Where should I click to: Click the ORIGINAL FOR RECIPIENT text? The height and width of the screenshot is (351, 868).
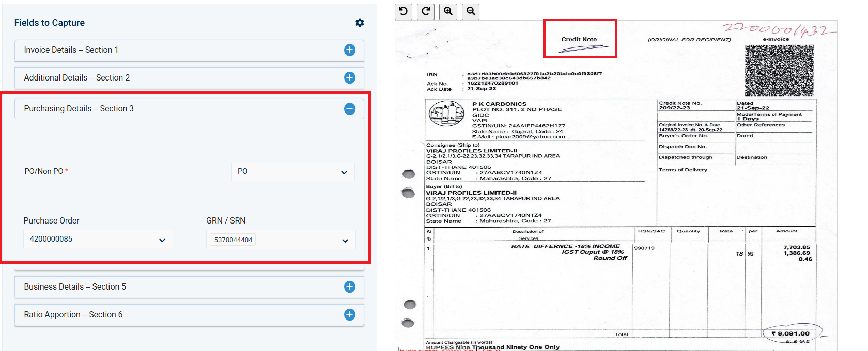689,40
